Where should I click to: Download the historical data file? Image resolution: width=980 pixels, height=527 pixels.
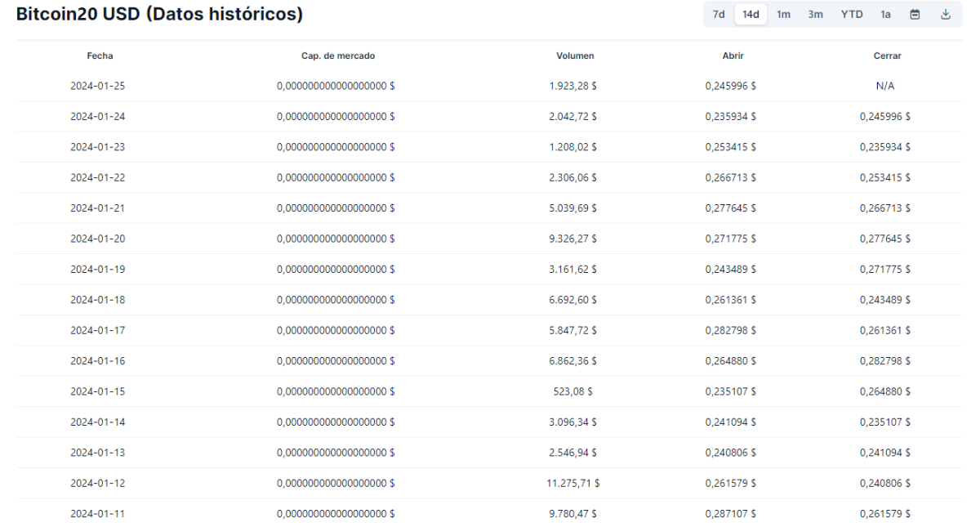(946, 14)
